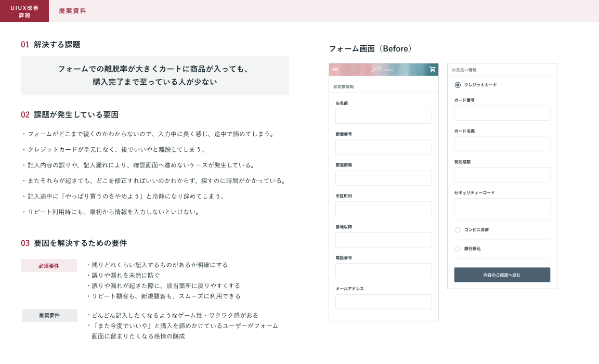Click the 市区町村 input field

tap(383, 209)
